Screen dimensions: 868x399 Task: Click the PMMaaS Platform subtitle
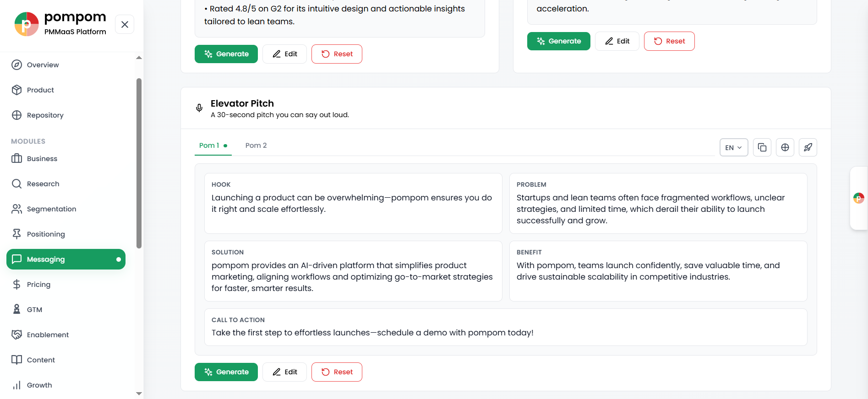(x=75, y=32)
